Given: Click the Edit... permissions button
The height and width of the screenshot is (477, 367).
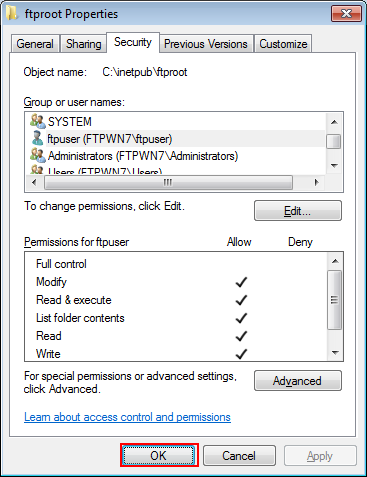Looking at the screenshot, I should [298, 211].
